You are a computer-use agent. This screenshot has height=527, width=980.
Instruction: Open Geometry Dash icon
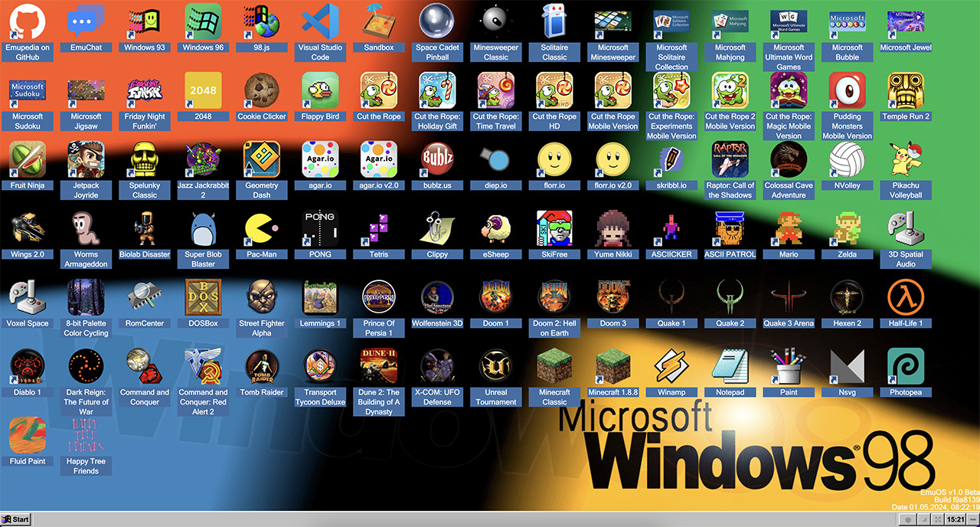262,159
